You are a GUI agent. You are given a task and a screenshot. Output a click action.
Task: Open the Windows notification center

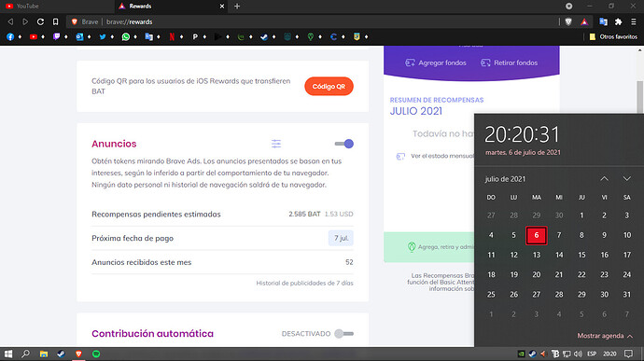(628, 354)
